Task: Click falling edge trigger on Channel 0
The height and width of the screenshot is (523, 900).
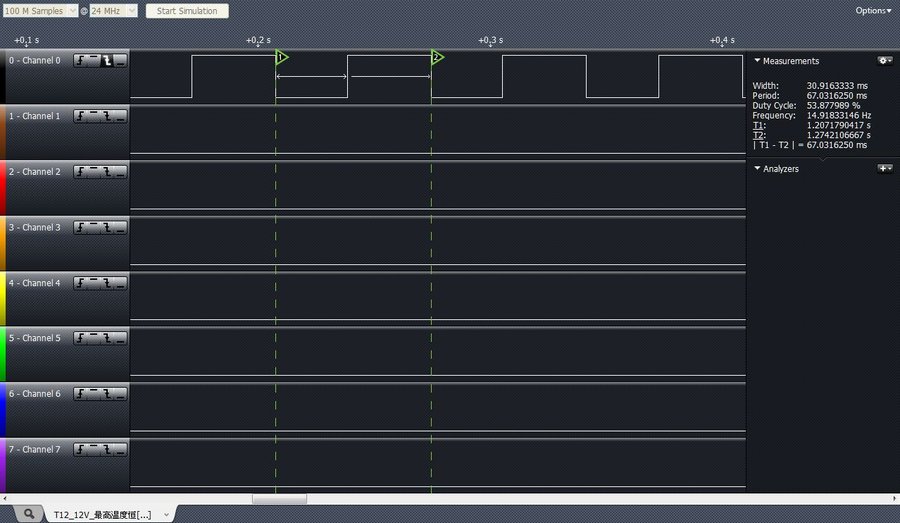Action: coord(107,61)
